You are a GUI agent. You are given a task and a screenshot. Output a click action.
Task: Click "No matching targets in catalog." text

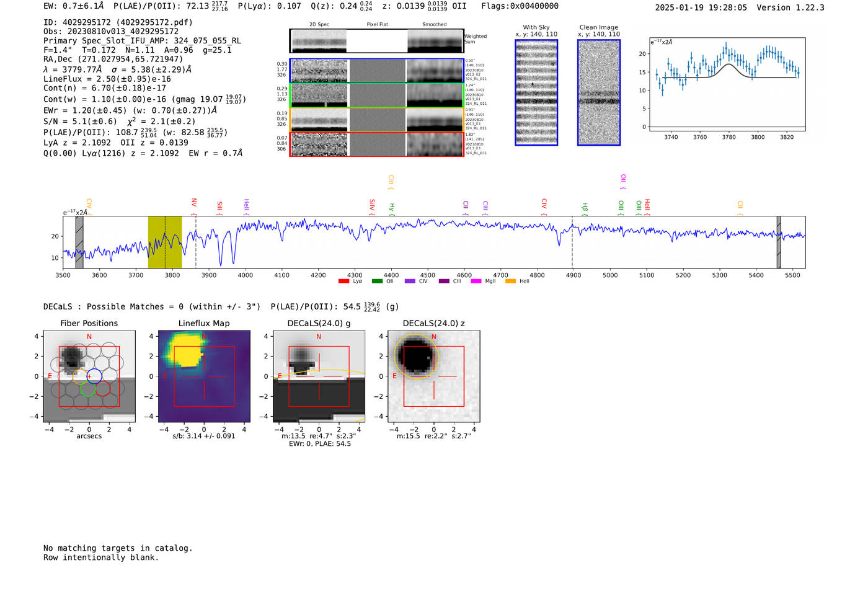point(118,548)
